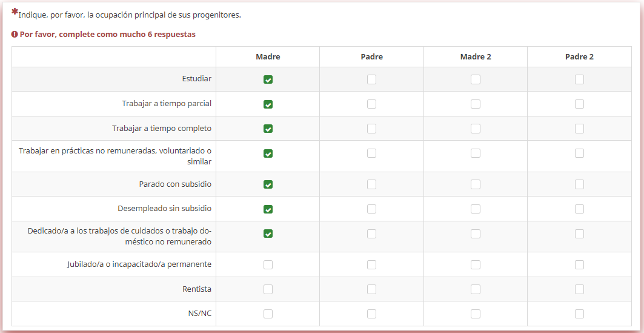Screen dimensions: 644x333
Task: Select Rentista under Madre 2
Action: (475, 289)
